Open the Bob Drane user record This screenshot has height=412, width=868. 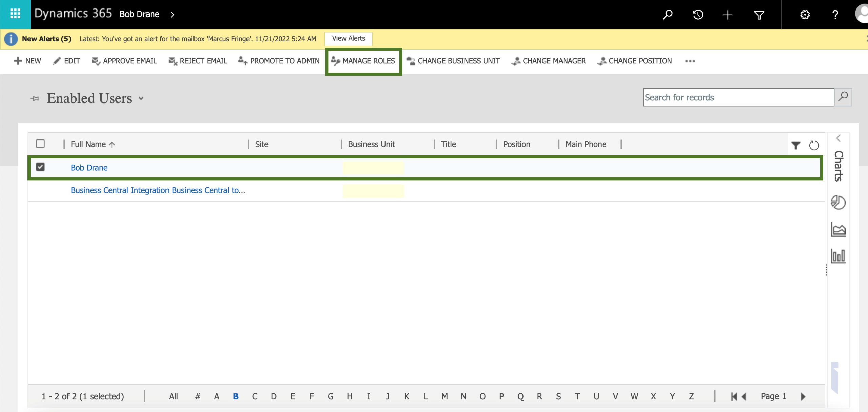tap(89, 168)
